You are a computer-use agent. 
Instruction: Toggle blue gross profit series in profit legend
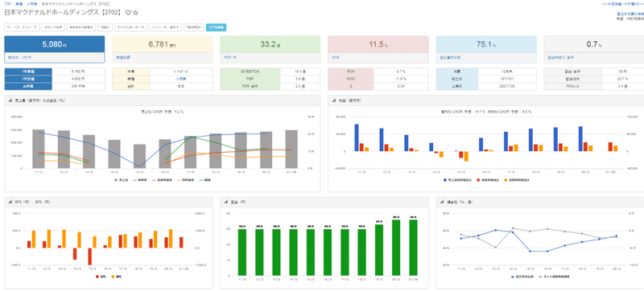pos(458,180)
